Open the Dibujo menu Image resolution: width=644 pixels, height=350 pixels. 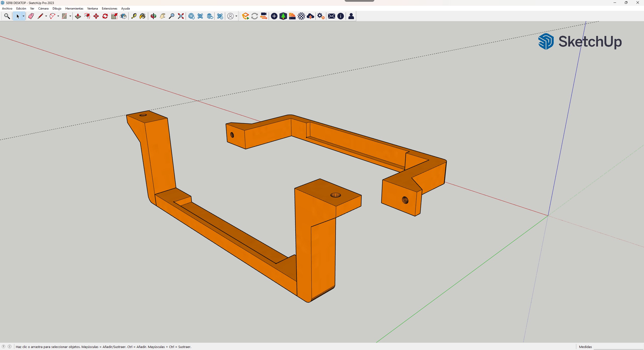point(57,9)
